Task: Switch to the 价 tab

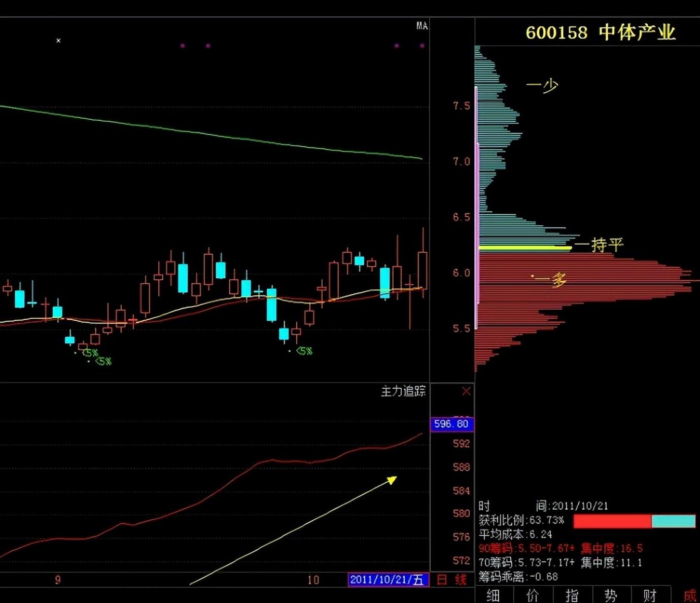Action: click(533, 595)
